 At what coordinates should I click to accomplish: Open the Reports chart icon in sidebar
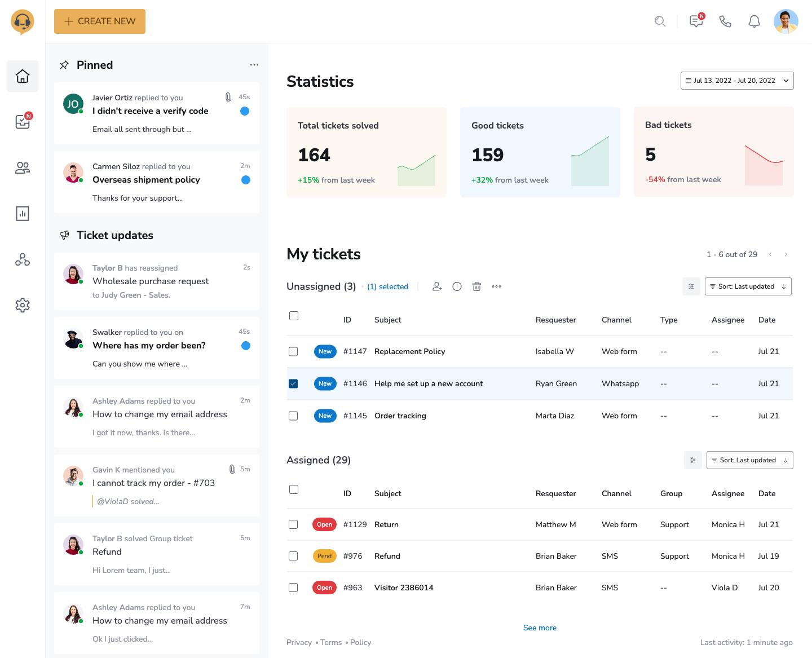coord(23,214)
